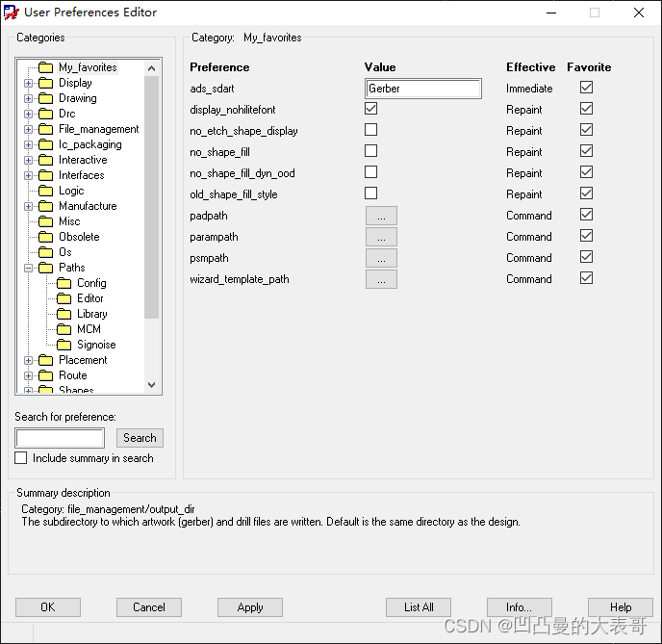The image size is (662, 644).
Task: Click Search for preference button
Action: click(x=140, y=438)
